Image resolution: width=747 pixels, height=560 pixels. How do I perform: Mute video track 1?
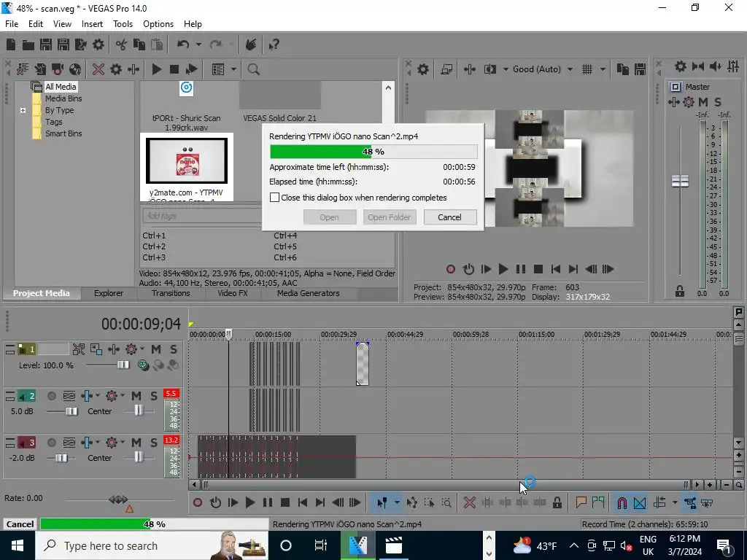[x=156, y=349]
